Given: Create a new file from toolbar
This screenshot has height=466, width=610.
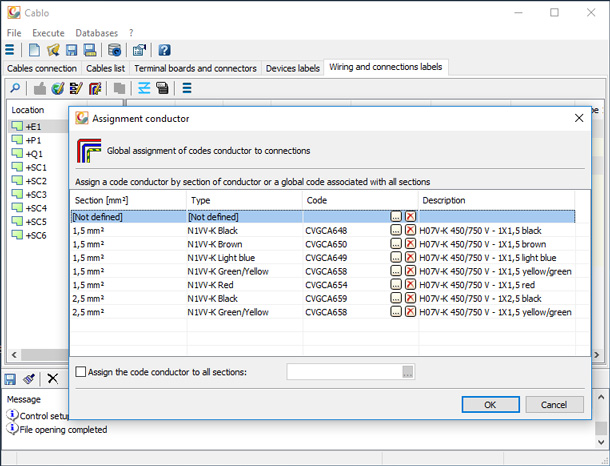Looking at the screenshot, I should [34, 50].
